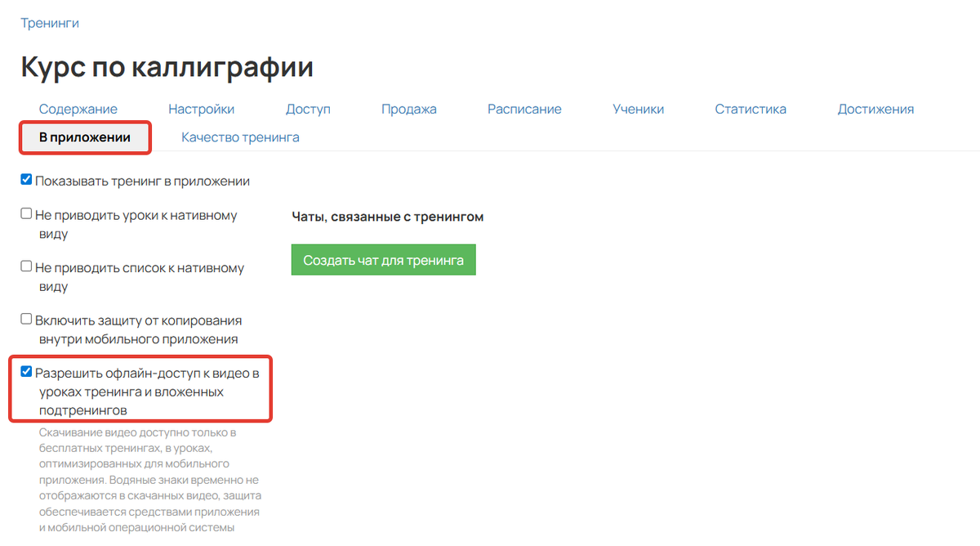Click the Чаты, связанные с тренингом heading
Image resolution: width=980 pixels, height=546 pixels.
pos(388,217)
